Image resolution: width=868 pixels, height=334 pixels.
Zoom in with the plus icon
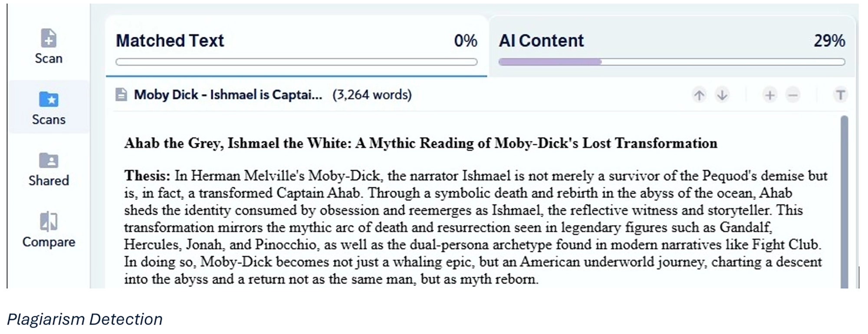click(769, 95)
